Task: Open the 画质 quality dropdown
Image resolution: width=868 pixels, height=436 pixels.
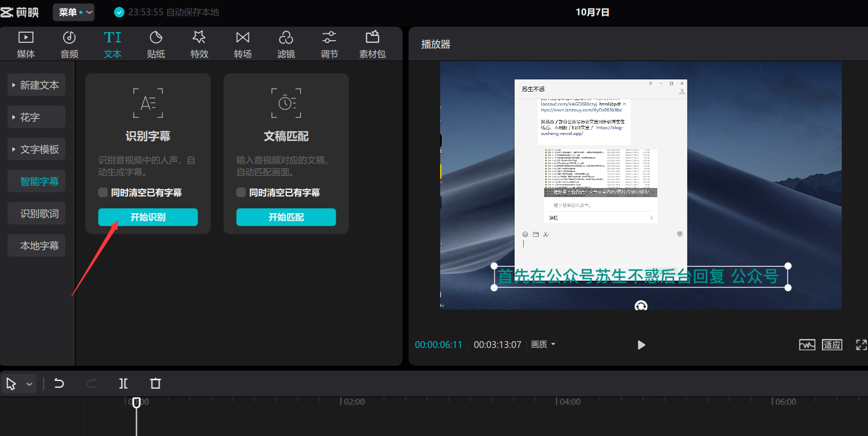Action: coord(543,344)
